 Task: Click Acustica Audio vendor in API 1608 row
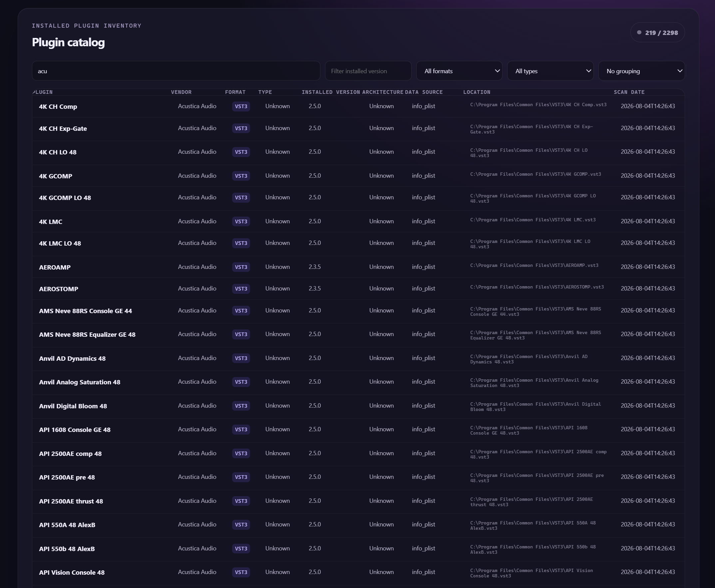click(x=197, y=429)
